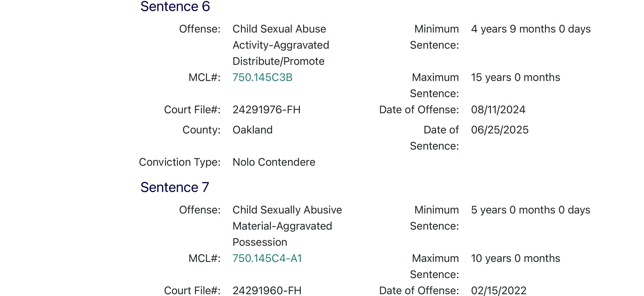Select court file number 24291960-FH
The width and height of the screenshot is (644, 296).
tap(267, 291)
